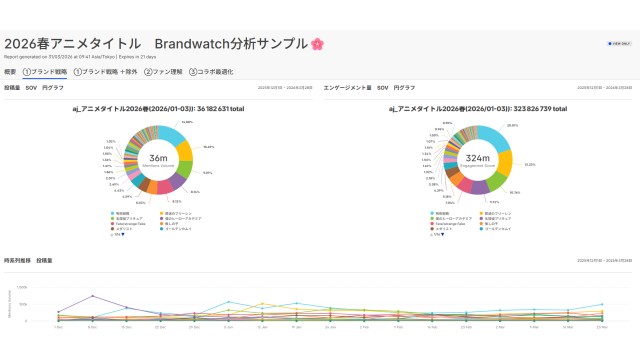Click yellow slice of 324m donut

click(505, 162)
